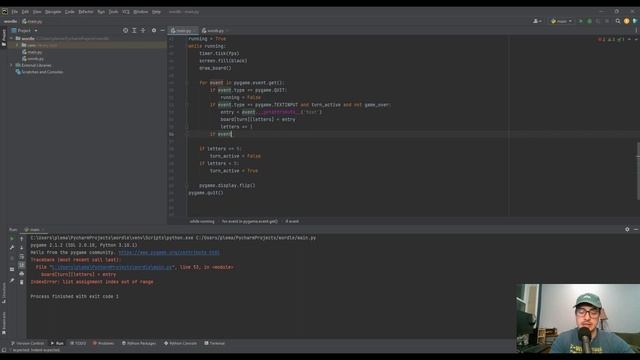Click the Stop icon in top toolbar
The width and height of the screenshot is (640, 360).
(607, 21)
